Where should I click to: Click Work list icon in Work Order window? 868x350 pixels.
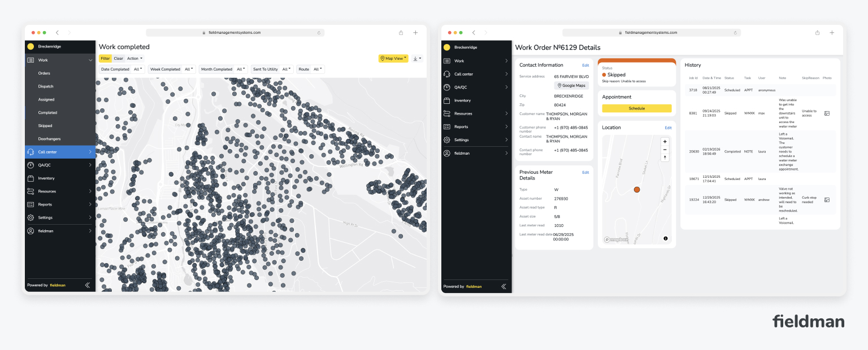(447, 61)
